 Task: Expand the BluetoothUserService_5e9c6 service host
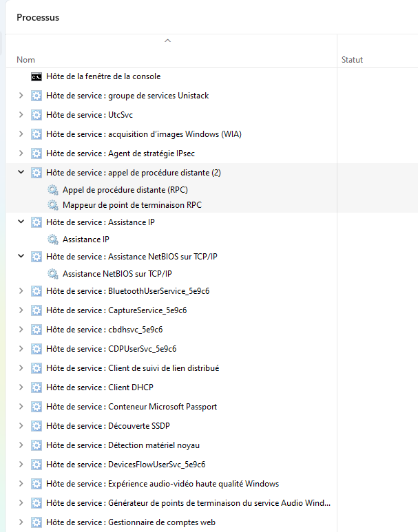[x=21, y=291]
